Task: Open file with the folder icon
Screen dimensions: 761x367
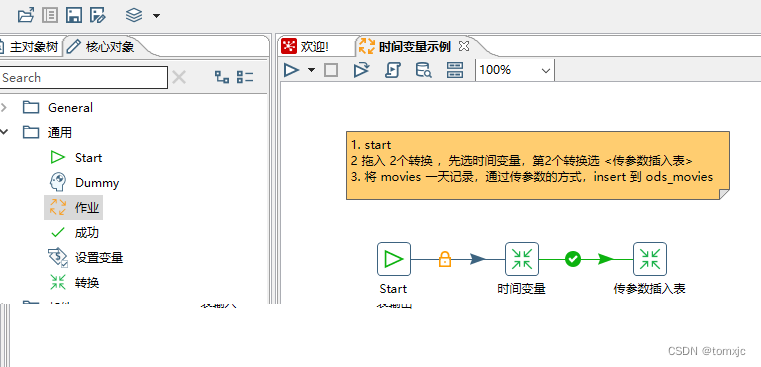Action: [x=26, y=16]
